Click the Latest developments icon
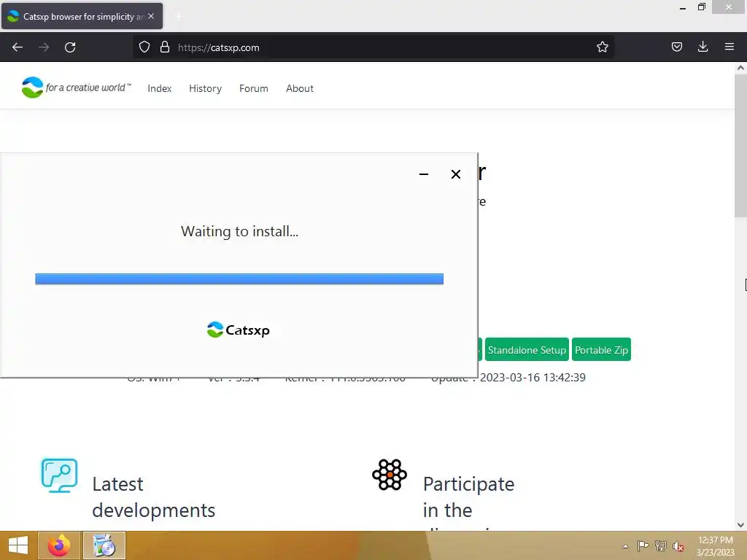 click(x=59, y=475)
